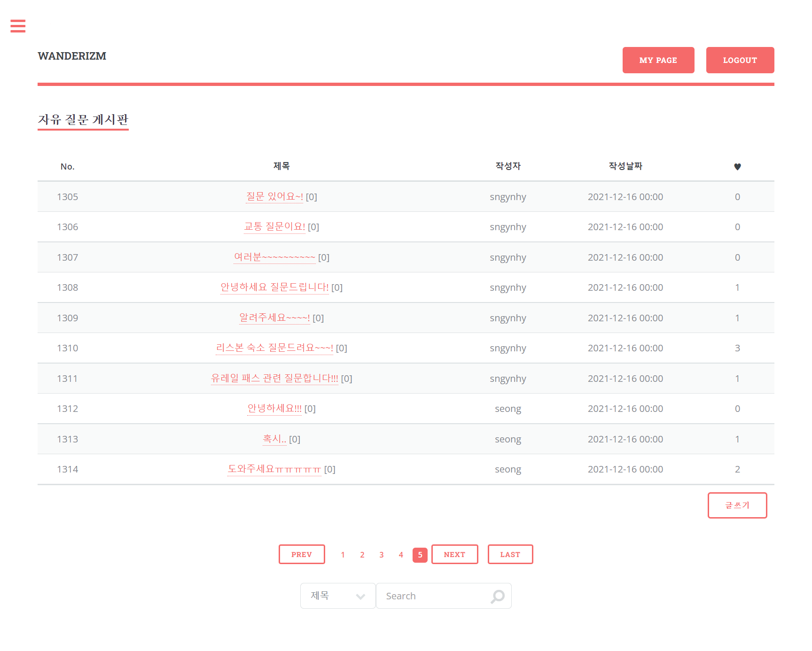The width and height of the screenshot is (812, 651).
Task: Open post '교통 질문이요!'
Action: 274,226
